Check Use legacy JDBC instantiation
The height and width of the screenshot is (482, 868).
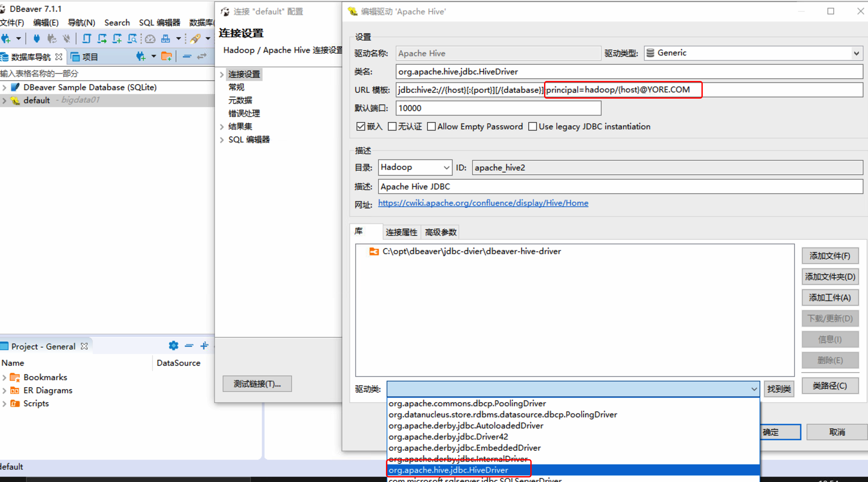(x=533, y=126)
